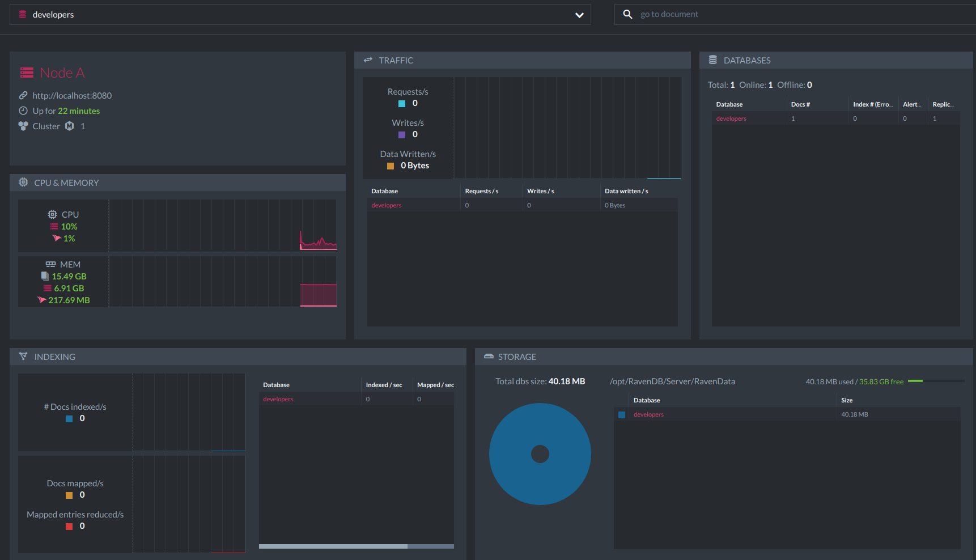This screenshot has width=976, height=560.
Task: Click the CPU usage graph
Action: point(223,226)
